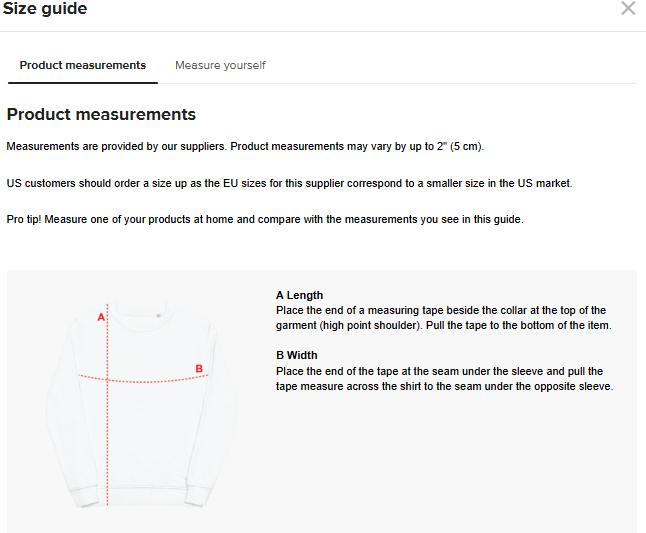The width and height of the screenshot is (646, 533).
Task: Click the Size guide title
Action: [x=46, y=9]
